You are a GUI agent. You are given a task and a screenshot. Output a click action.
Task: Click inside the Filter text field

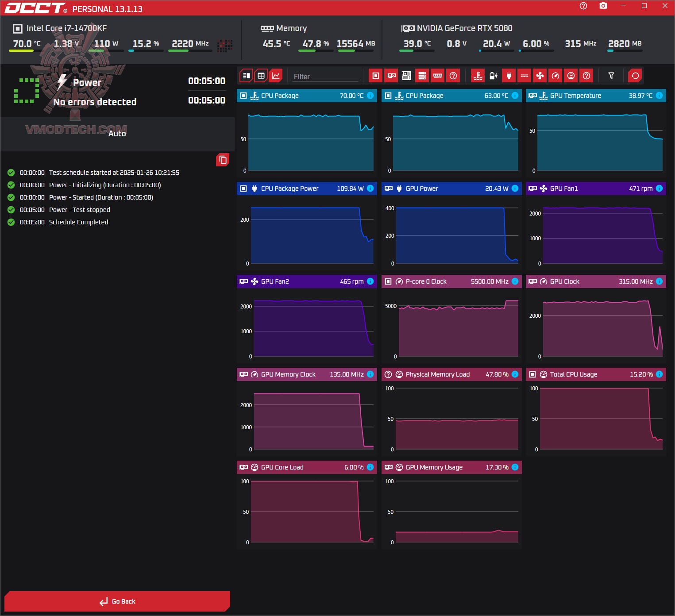pyautogui.click(x=325, y=77)
